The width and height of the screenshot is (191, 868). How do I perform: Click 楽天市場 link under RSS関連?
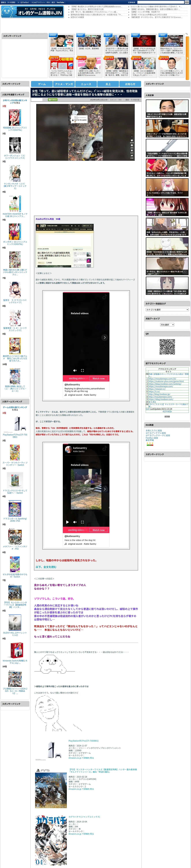tap(150, 440)
